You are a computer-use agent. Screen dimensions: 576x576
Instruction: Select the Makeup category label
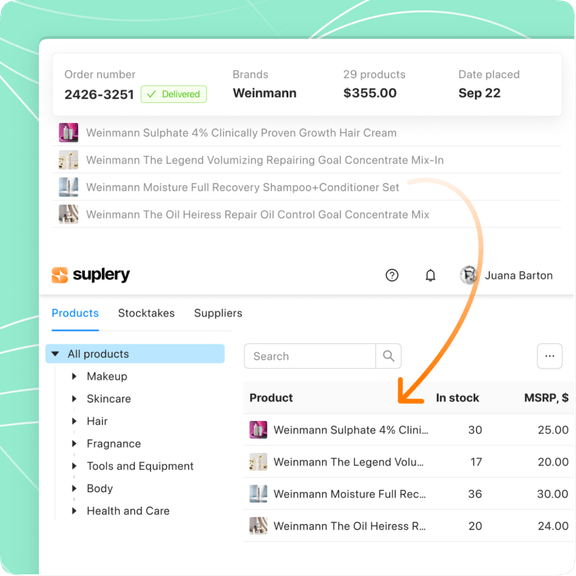pos(107,376)
